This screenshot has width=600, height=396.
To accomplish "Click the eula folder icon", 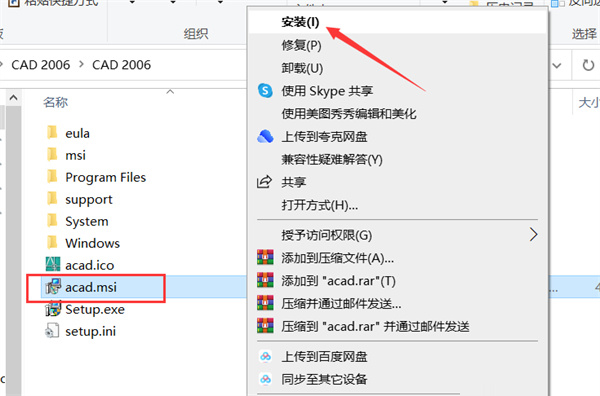I will [x=52, y=132].
